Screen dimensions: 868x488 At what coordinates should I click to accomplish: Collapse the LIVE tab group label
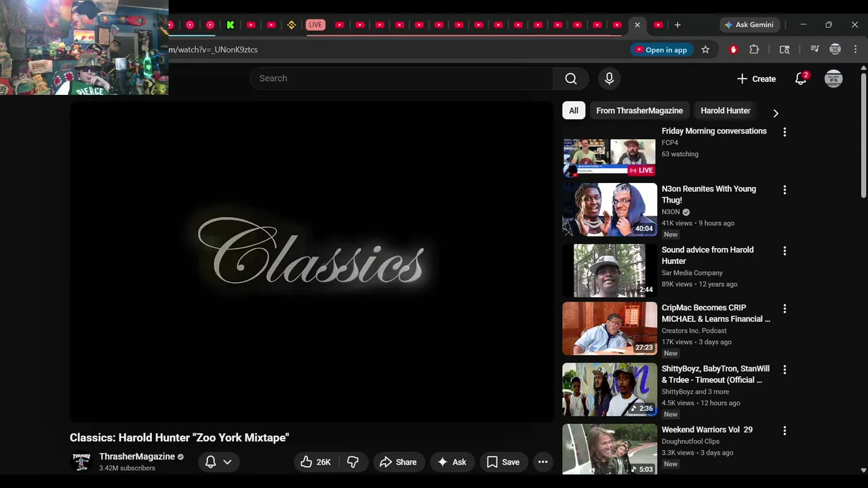[315, 25]
